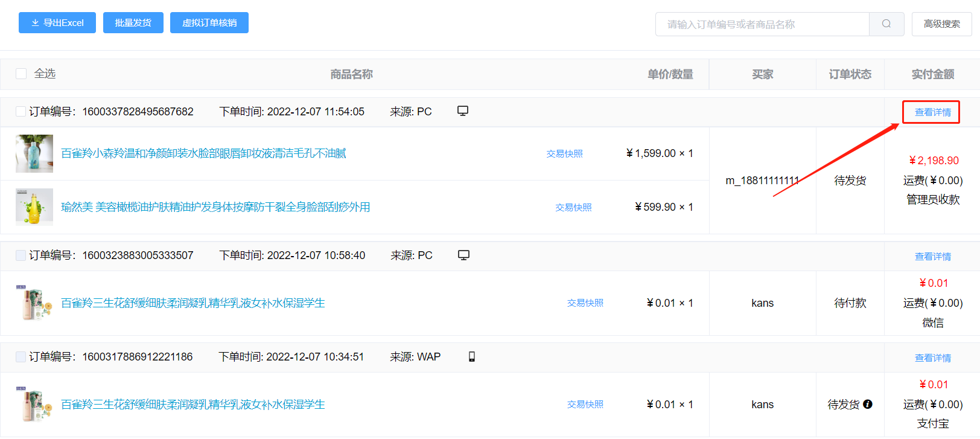Click the 实付金额 column header
This screenshot has width=980, height=439.
(x=932, y=74)
